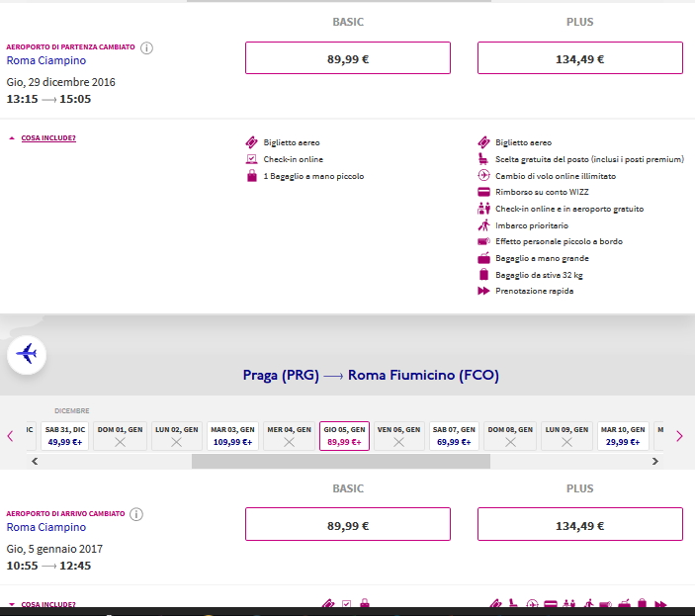This screenshot has width=695, height=616.
Task: Select the Sab 07, Gen date tab
Action: [454, 436]
